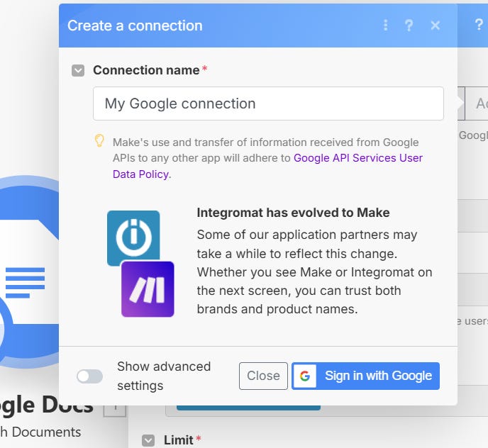Open the three-dot options menu in dialog header
The height and width of the screenshot is (448, 488).
click(x=385, y=26)
